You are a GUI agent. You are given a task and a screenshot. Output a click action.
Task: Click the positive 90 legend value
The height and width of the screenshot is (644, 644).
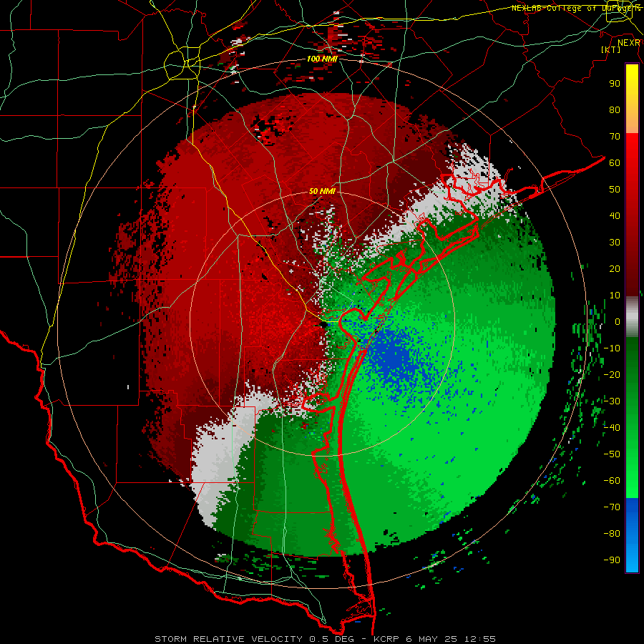point(615,84)
